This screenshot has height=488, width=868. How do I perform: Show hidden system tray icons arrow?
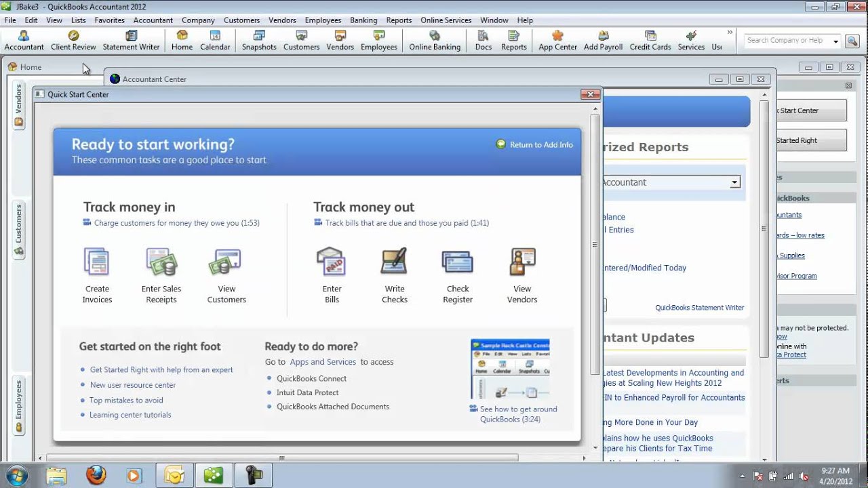point(743,476)
